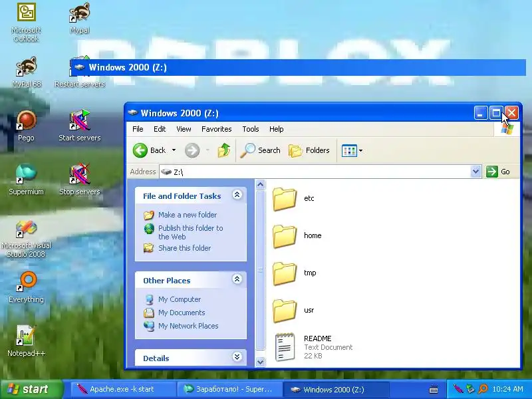The height and width of the screenshot is (399, 532).
Task: Open the Edit menu
Action: pos(160,129)
